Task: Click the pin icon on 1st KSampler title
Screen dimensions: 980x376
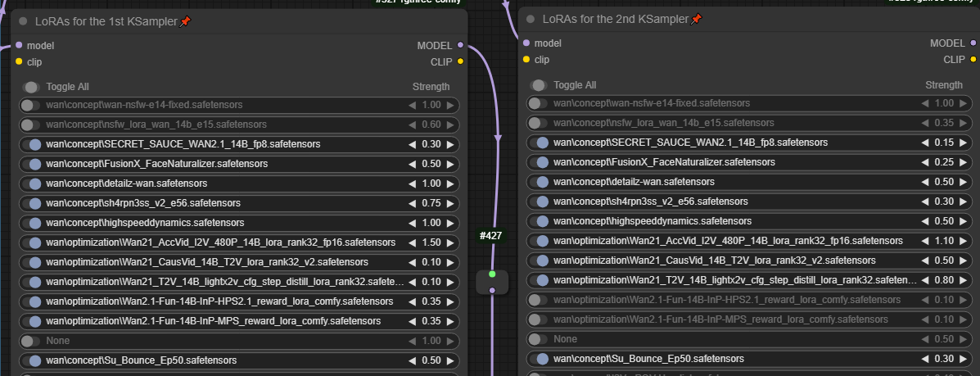Action: coord(185,21)
